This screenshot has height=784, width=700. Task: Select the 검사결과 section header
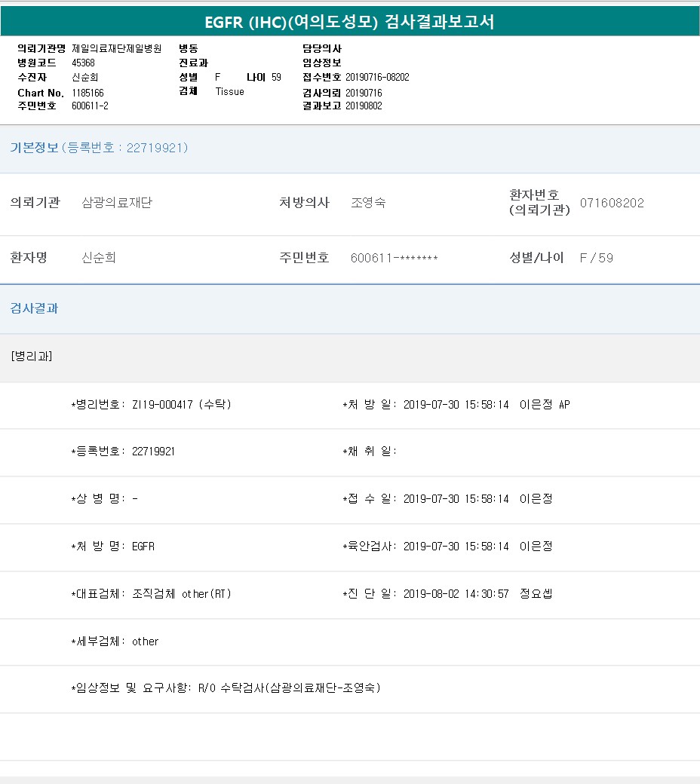[34, 308]
